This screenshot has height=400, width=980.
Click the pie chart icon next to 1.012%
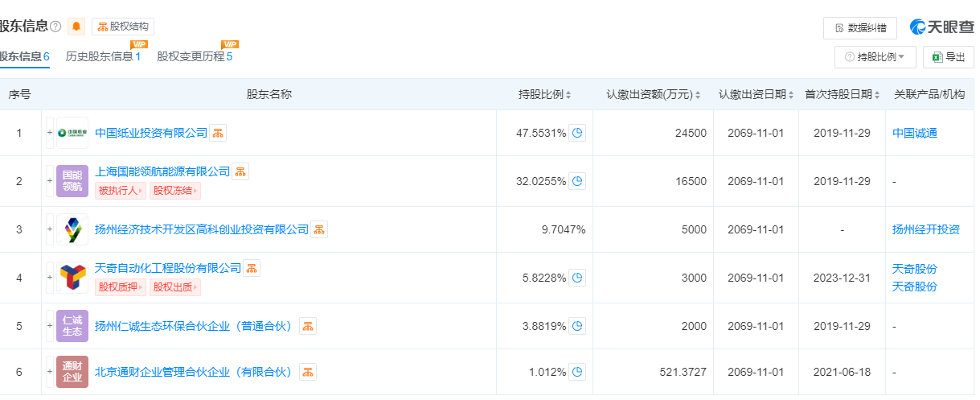pyautogui.click(x=577, y=372)
